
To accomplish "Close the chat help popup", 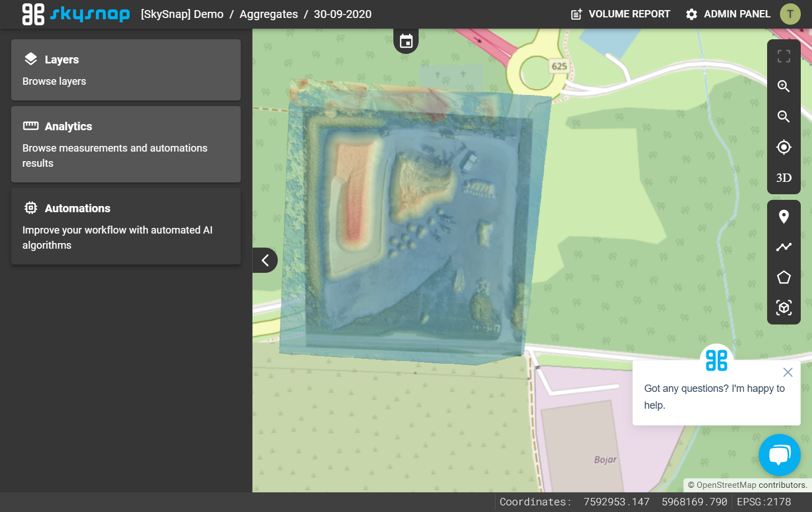I will [x=788, y=372].
